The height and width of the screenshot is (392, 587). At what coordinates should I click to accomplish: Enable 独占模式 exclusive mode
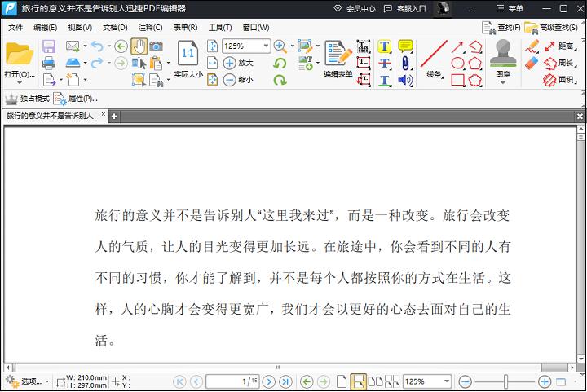coord(27,99)
